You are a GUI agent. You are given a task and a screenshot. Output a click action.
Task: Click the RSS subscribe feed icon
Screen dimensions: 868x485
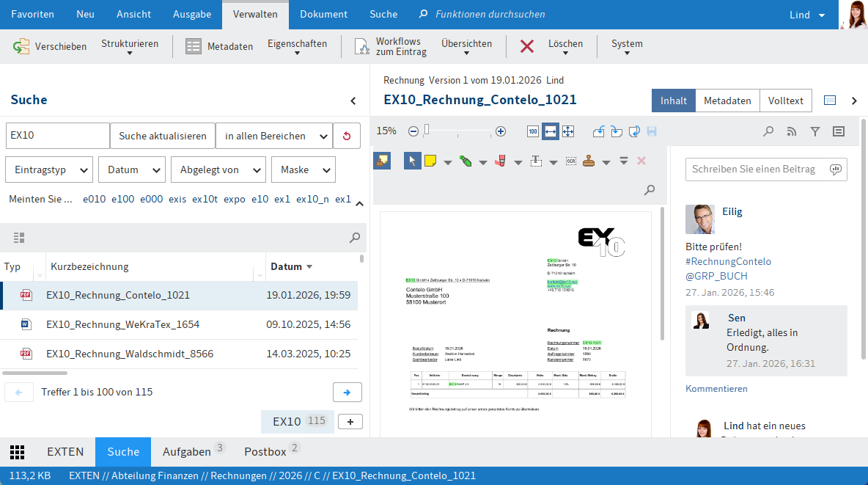point(792,131)
